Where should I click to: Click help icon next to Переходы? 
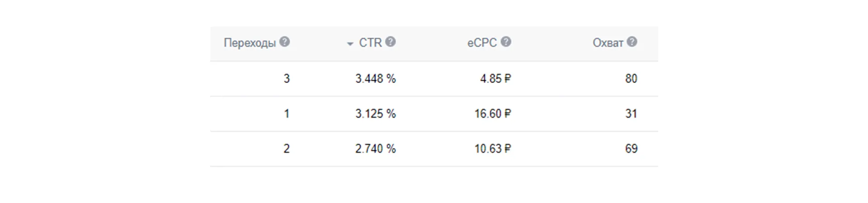(284, 42)
